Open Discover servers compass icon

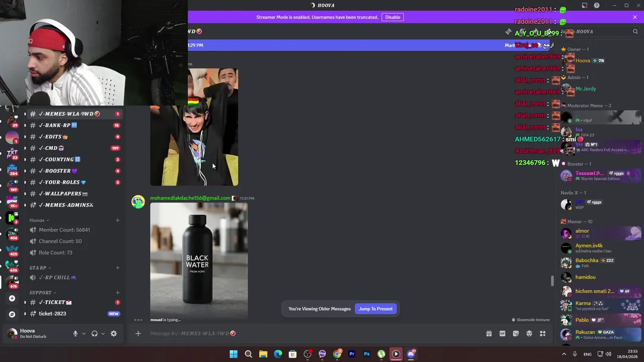coord(12,314)
